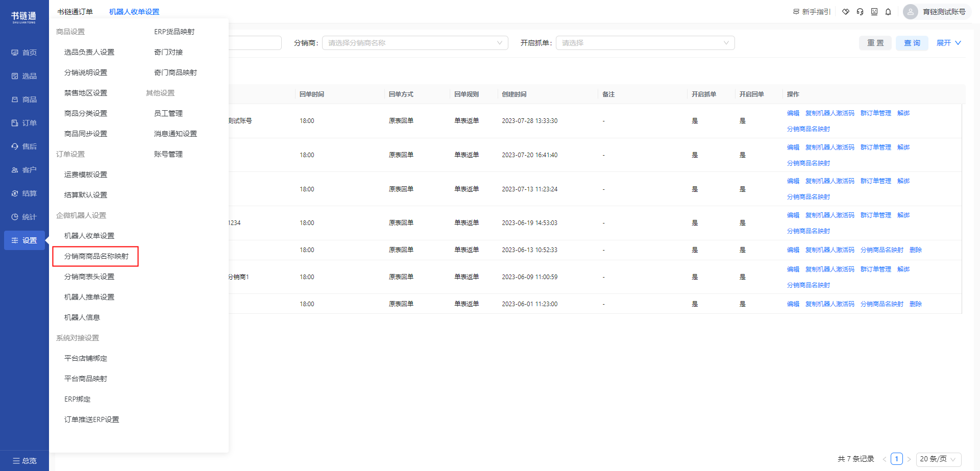This screenshot has width=980, height=471.
Task: Click 解绑 in the 2023-06-19 row
Action: pos(903,215)
